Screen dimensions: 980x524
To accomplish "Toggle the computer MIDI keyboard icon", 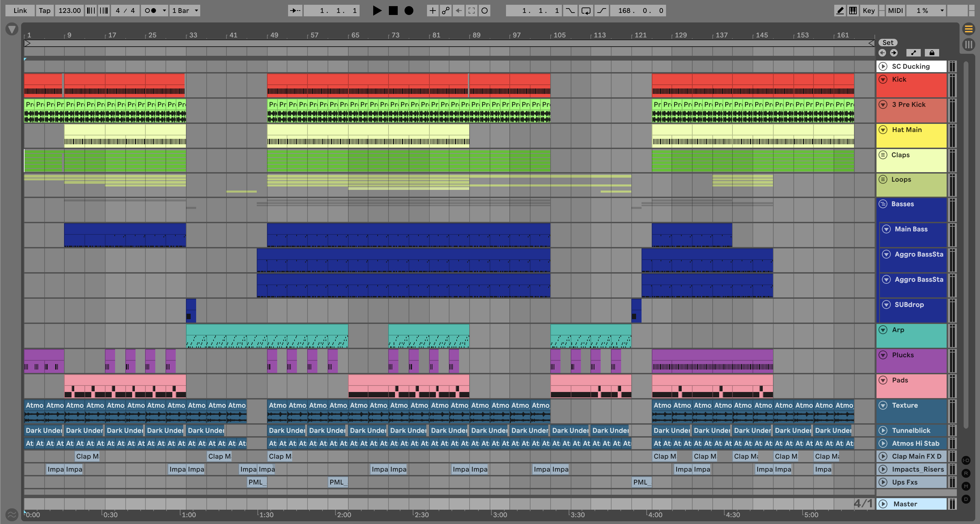I will (x=853, y=11).
